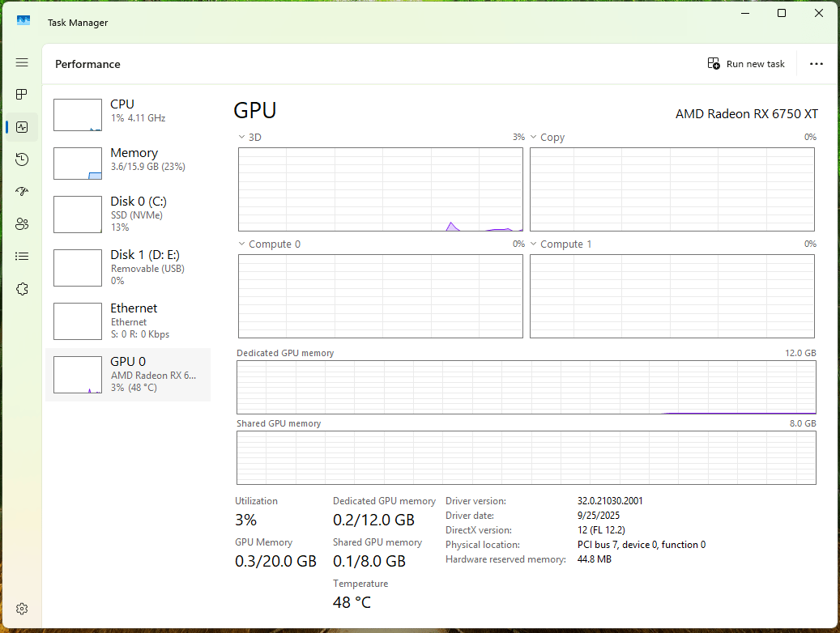Click the GPU 0 mini graph thumbnail
This screenshot has width=840, height=633.
78,375
